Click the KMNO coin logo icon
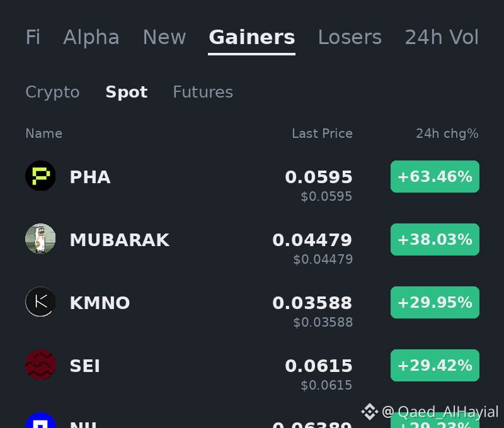Screen dimensions: 504x428 (x=40, y=301)
